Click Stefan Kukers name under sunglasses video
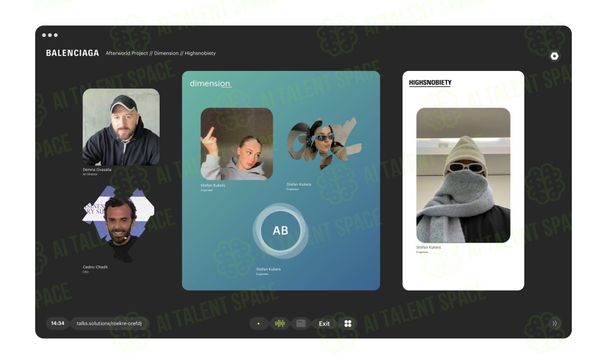 point(299,184)
